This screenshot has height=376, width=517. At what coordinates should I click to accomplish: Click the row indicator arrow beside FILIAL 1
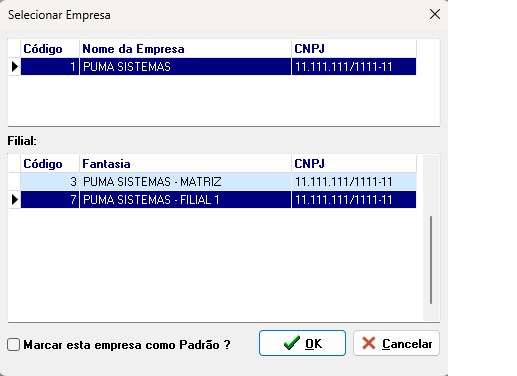pyautogui.click(x=15, y=200)
